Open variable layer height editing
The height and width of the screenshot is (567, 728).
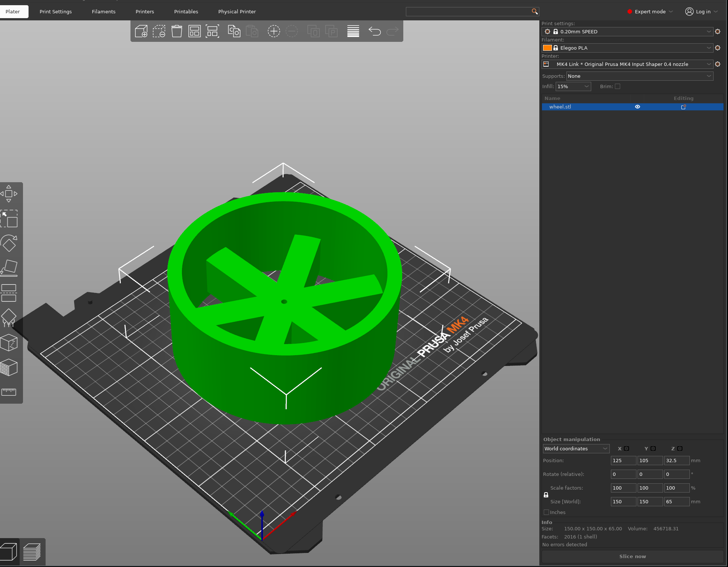(353, 31)
